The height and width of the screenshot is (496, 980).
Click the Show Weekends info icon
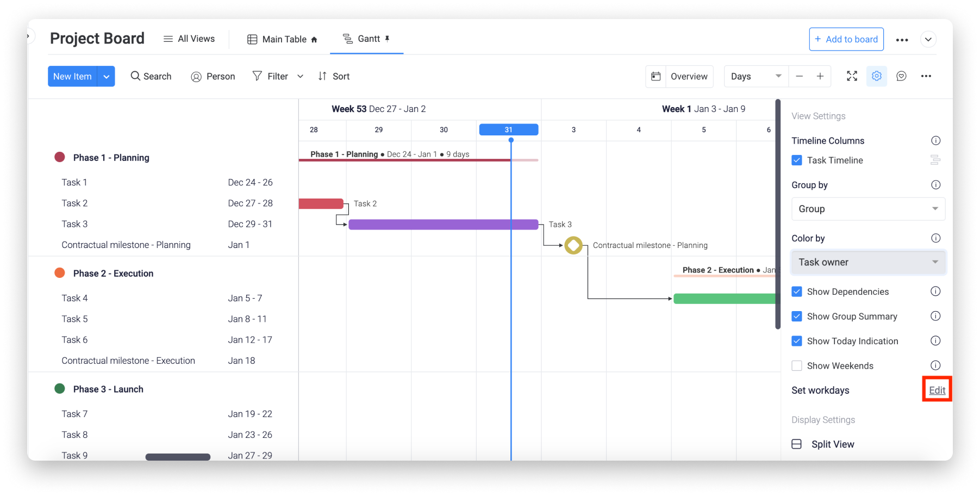point(935,365)
